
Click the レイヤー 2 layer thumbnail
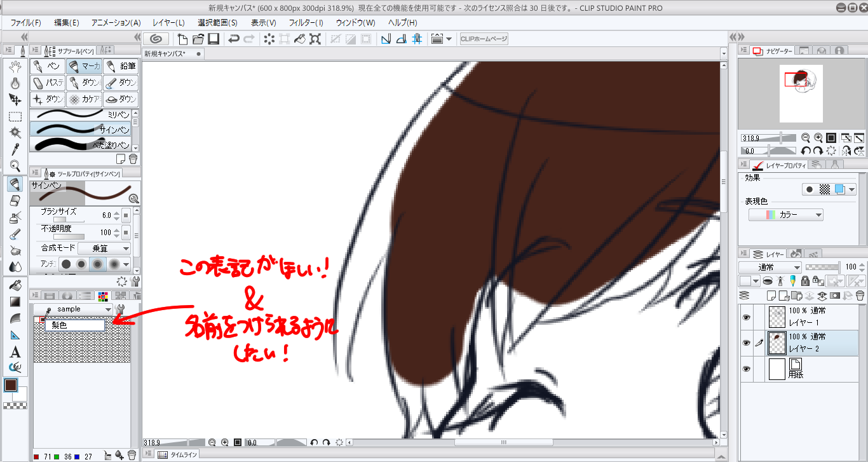point(776,343)
